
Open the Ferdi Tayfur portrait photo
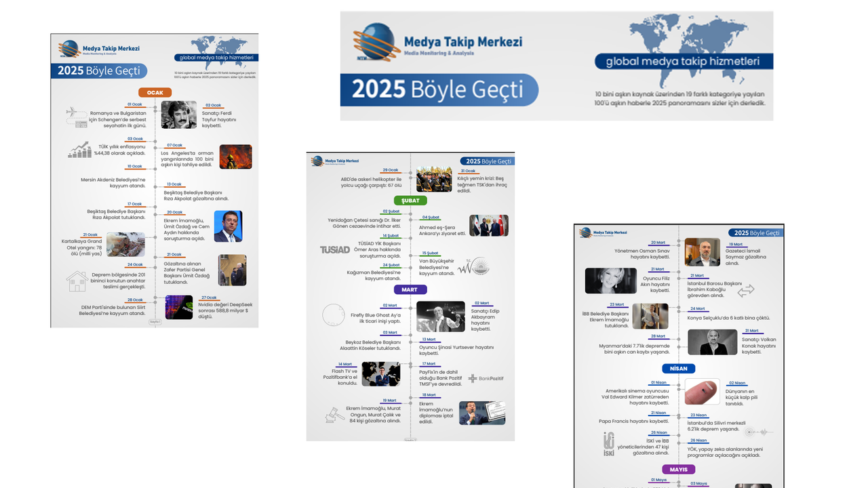(178, 115)
